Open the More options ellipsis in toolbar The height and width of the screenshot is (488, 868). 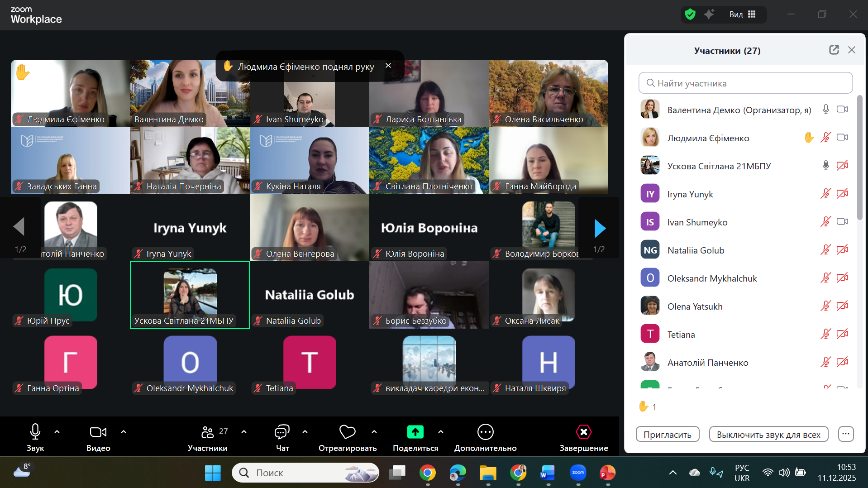(486, 432)
